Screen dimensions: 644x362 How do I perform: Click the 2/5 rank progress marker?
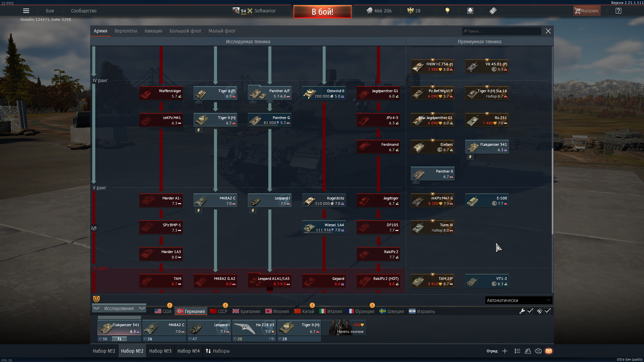click(x=94, y=228)
